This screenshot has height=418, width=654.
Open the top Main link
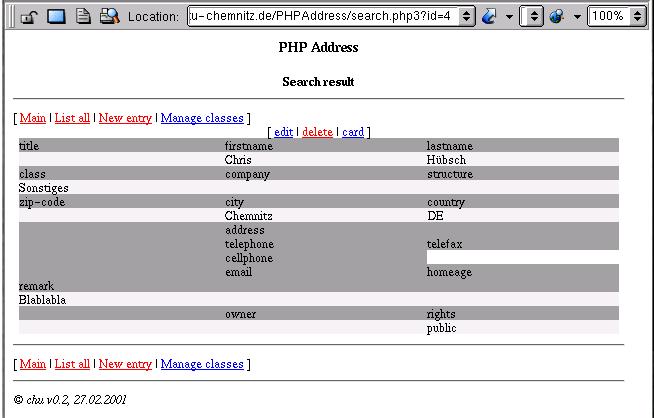[32, 118]
